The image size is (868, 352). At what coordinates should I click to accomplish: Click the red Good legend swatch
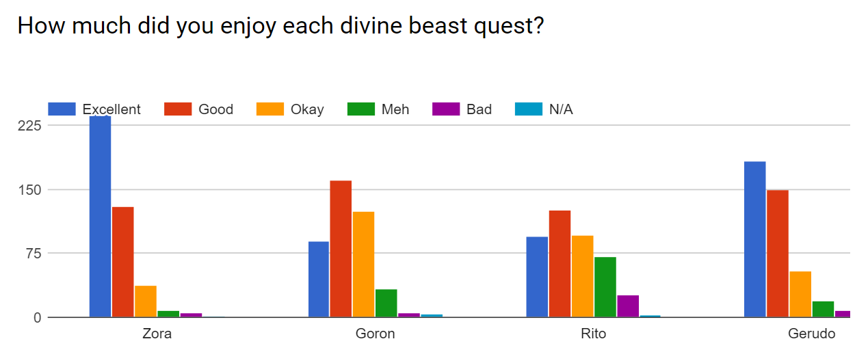pyautogui.click(x=178, y=109)
